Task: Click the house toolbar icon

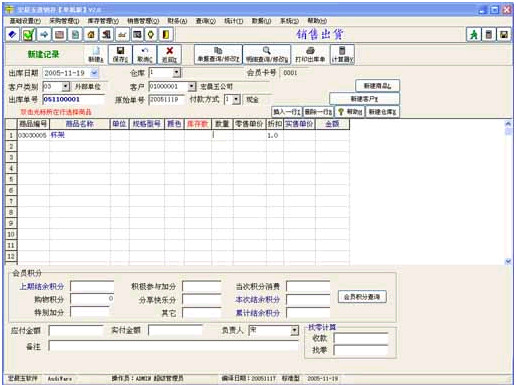Action: pyautogui.click(x=91, y=34)
